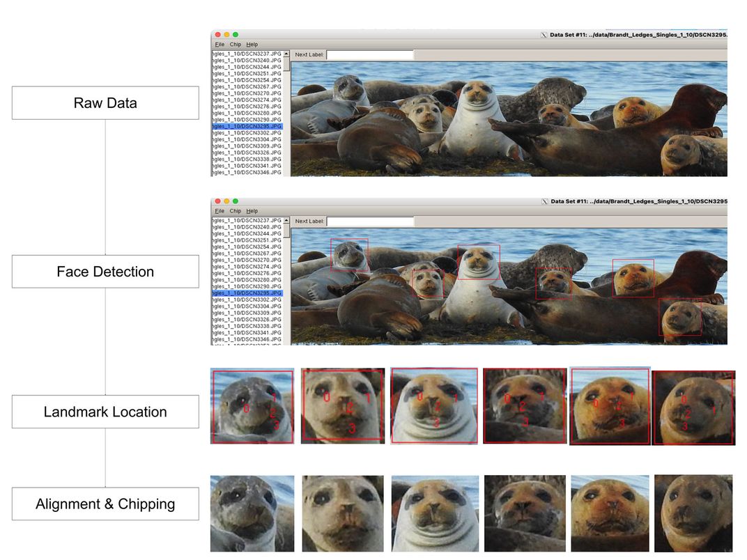747x560 pixels.
Task: Select DSCN3254.JPG in Face Detection file list
Action: (x=247, y=247)
